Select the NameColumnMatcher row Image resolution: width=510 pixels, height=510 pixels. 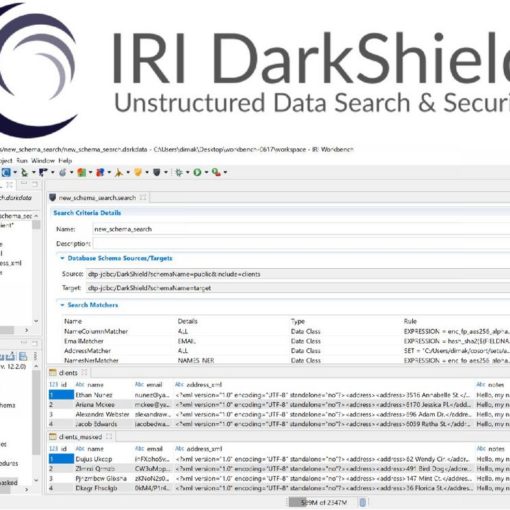[287, 331]
